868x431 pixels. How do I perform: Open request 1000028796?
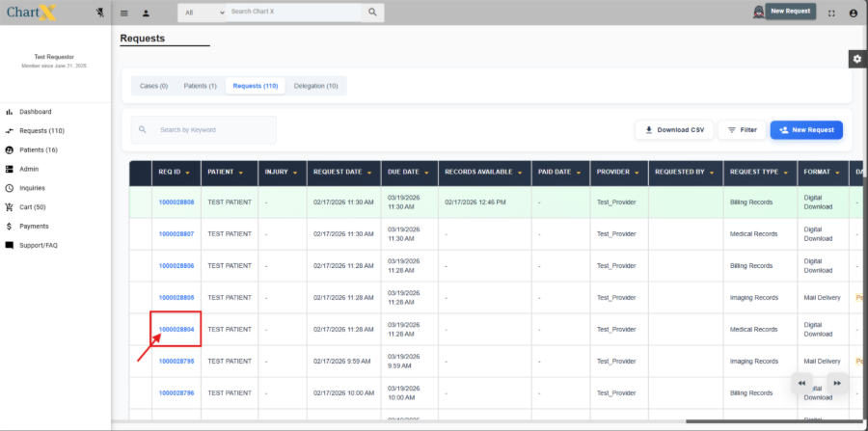coord(176,393)
